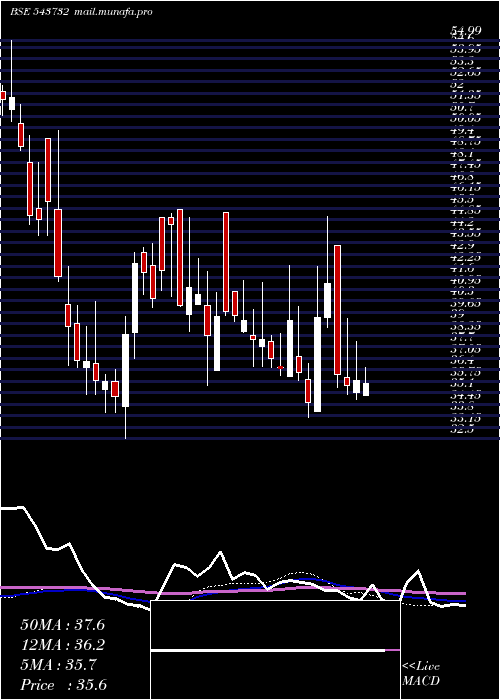Click the 39 price axis label

[x=457, y=314]
